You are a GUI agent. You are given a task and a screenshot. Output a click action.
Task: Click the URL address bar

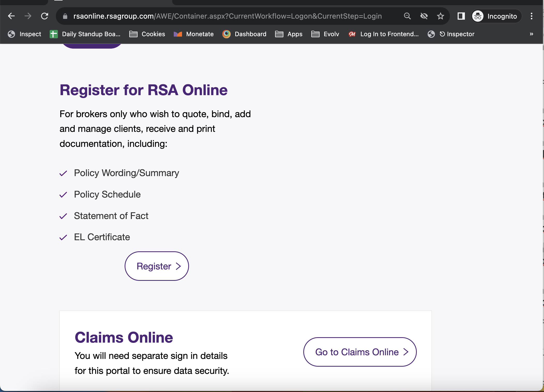[x=228, y=16]
